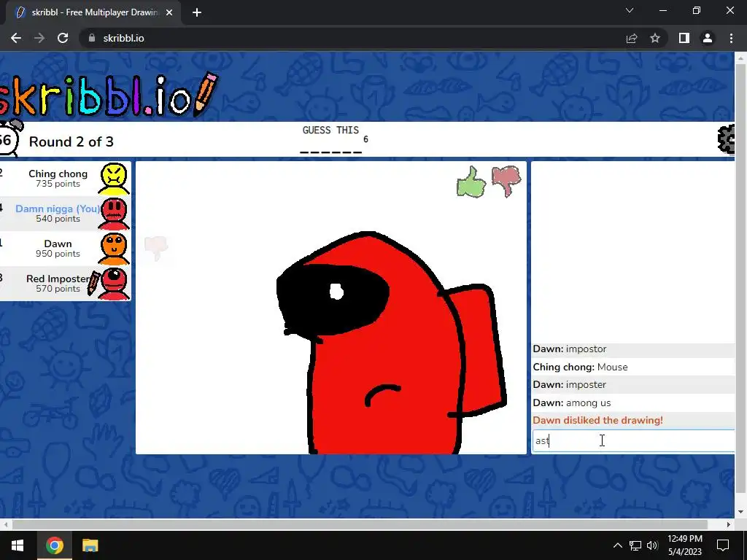This screenshot has width=747, height=560.
Task: Select Red Imposter player name
Action: click(x=58, y=279)
